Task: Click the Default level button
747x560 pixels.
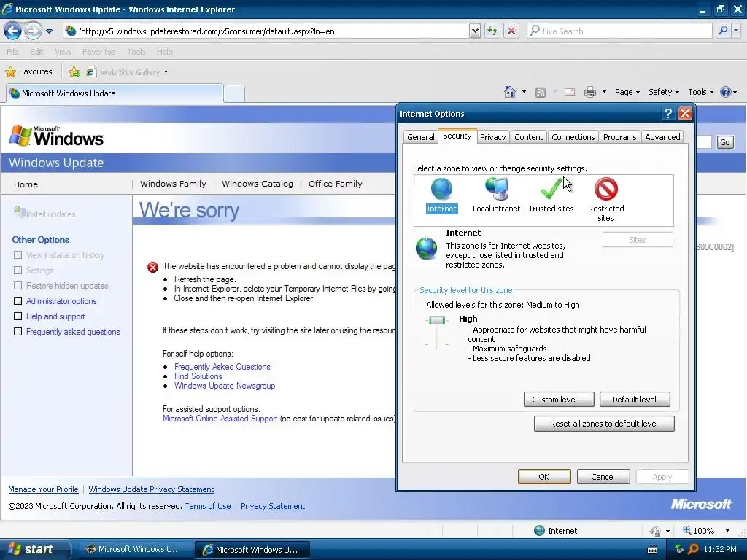Action: [x=634, y=400]
